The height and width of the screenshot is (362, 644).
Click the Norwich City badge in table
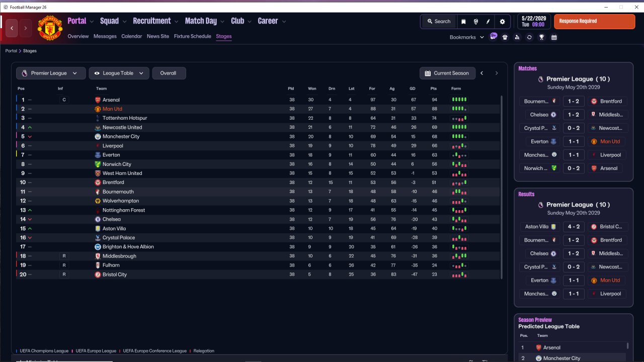[98, 164]
